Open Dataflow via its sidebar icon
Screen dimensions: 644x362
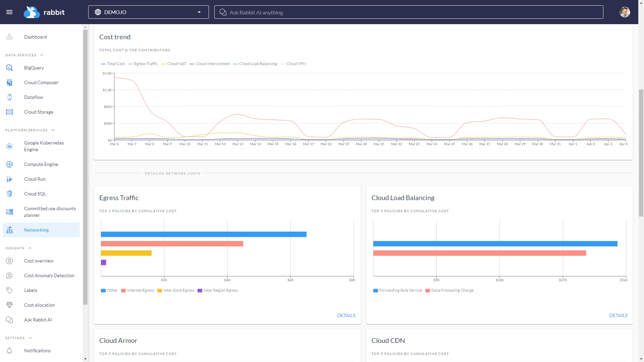point(9,97)
